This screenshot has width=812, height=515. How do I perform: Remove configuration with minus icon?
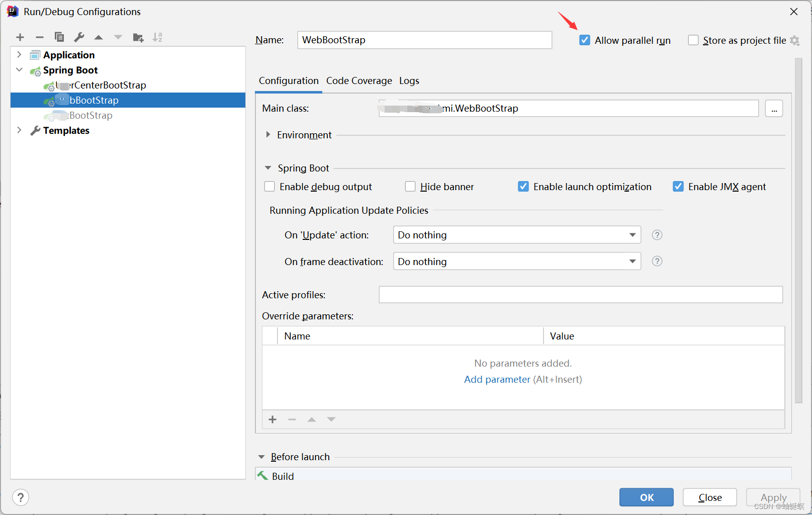click(40, 37)
